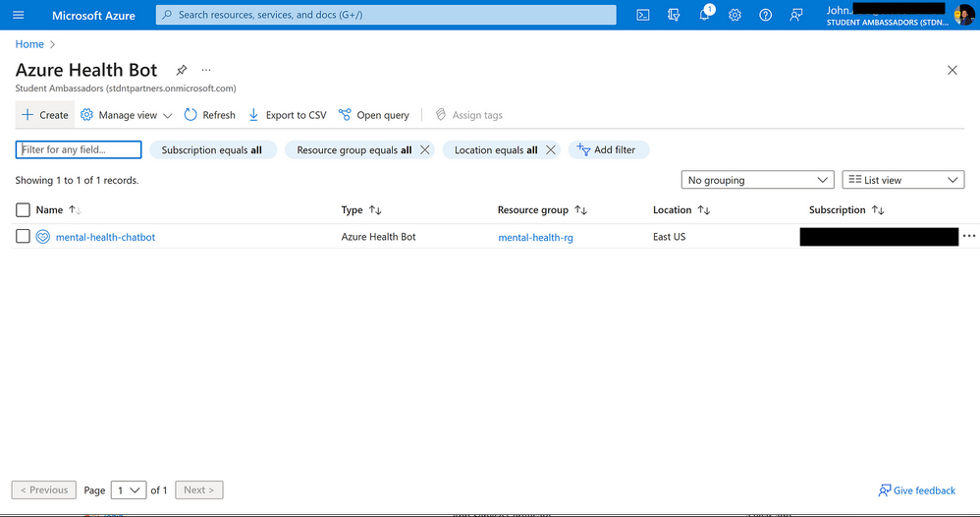Refresh the resource list

pyautogui.click(x=210, y=115)
